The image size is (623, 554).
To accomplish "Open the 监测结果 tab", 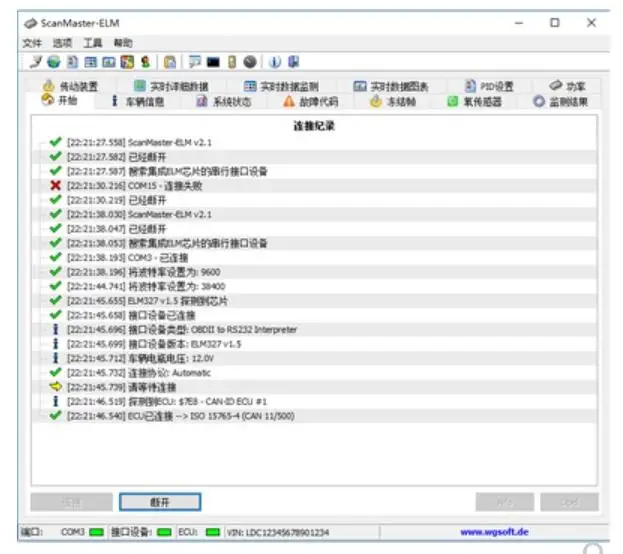I will 561,101.
